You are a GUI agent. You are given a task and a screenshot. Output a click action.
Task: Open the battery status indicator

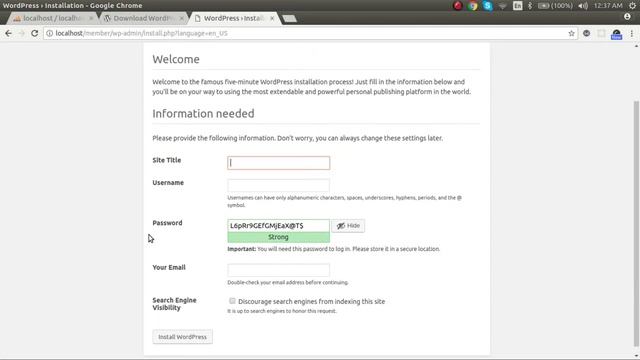coord(555,6)
